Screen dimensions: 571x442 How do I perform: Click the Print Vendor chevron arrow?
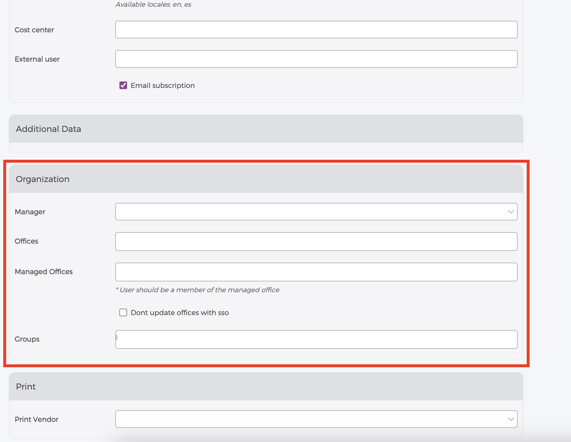511,419
